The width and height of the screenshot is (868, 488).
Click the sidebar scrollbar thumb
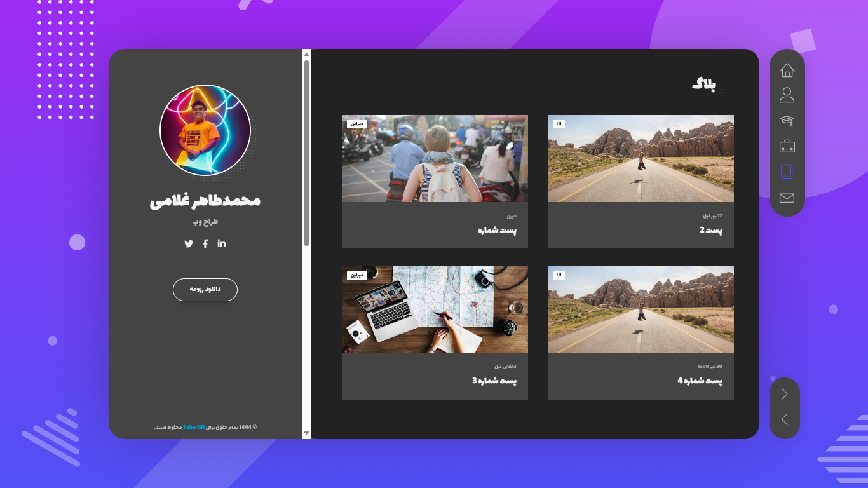point(306,152)
